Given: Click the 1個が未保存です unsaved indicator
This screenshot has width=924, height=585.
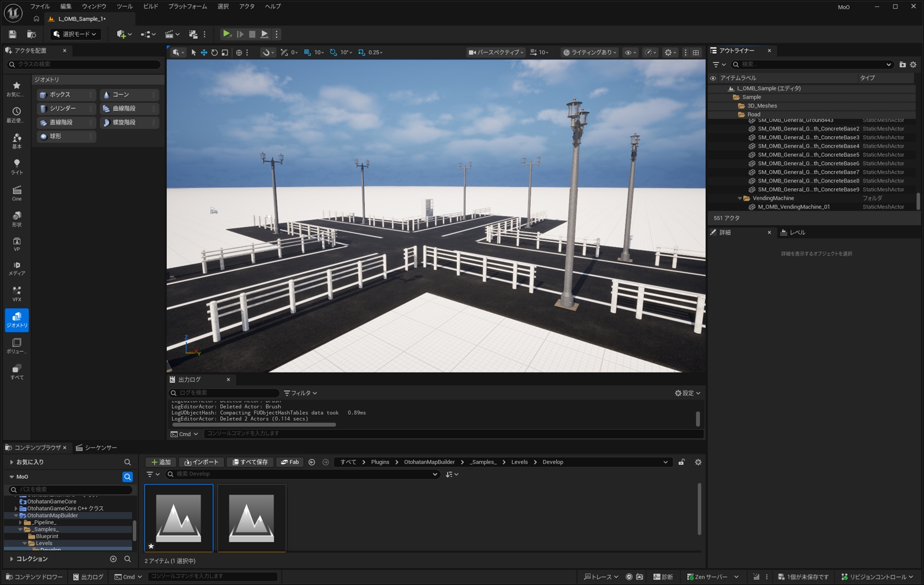Looking at the screenshot, I should point(803,577).
